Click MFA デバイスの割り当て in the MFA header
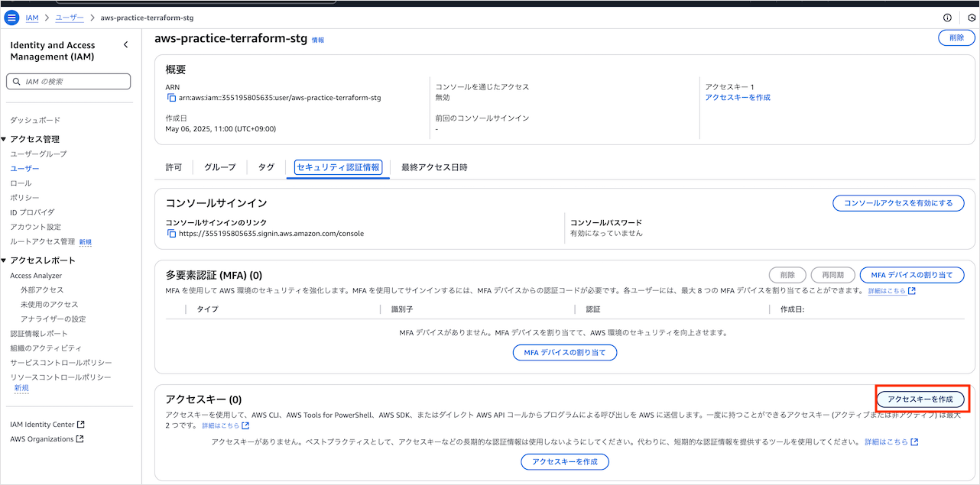The height and width of the screenshot is (485, 980). [912, 275]
